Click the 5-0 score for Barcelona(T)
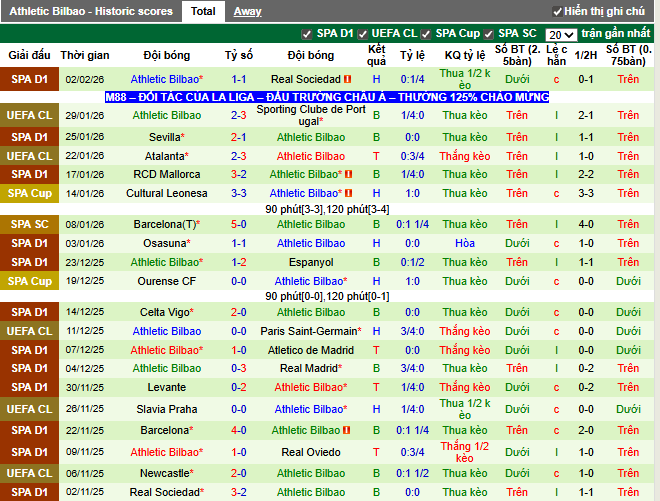Image resolution: width=660 pixels, height=501 pixels. point(239,224)
